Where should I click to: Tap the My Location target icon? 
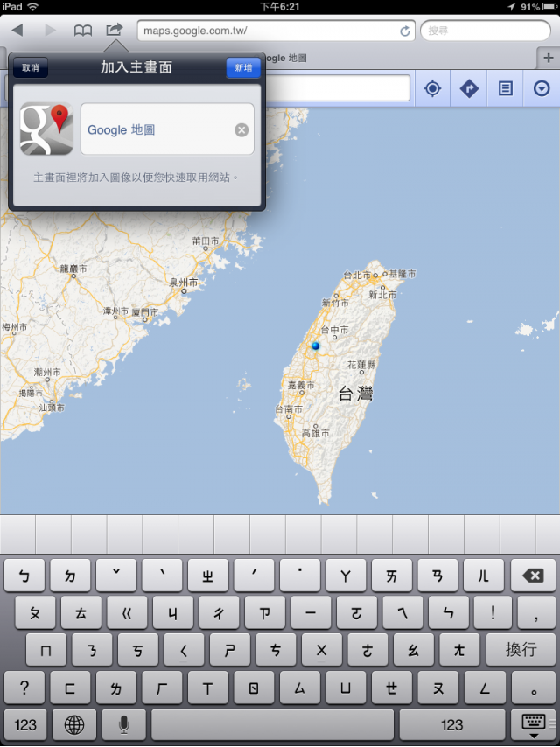(432, 88)
